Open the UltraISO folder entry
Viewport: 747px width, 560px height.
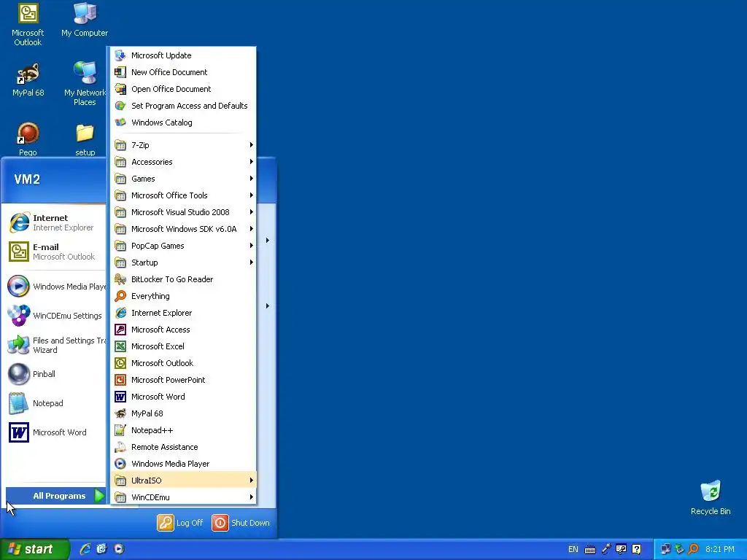pyautogui.click(x=183, y=481)
